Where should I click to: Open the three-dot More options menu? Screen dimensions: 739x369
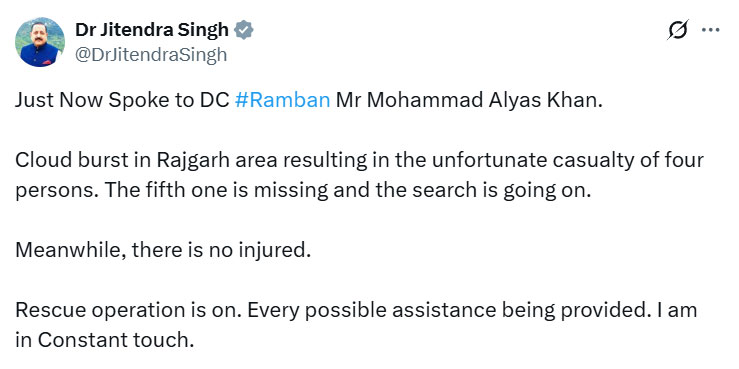(710, 30)
